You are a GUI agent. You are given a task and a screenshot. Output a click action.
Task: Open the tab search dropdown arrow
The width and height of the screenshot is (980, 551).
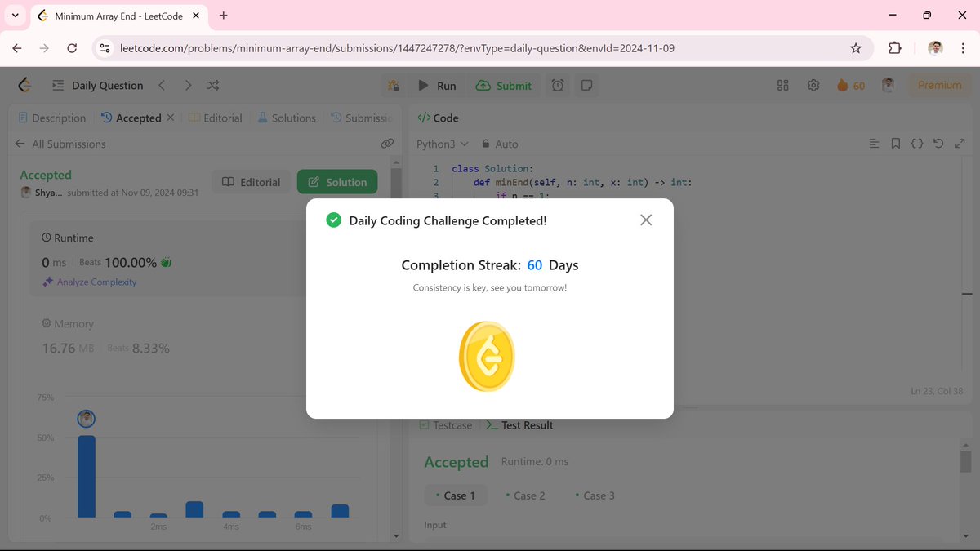click(15, 16)
